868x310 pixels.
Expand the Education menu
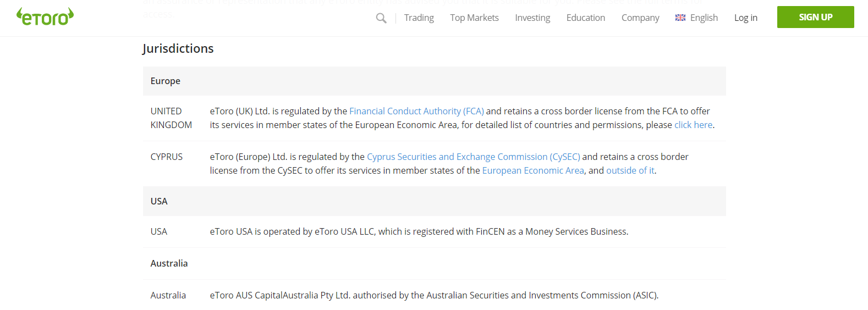[x=585, y=18]
